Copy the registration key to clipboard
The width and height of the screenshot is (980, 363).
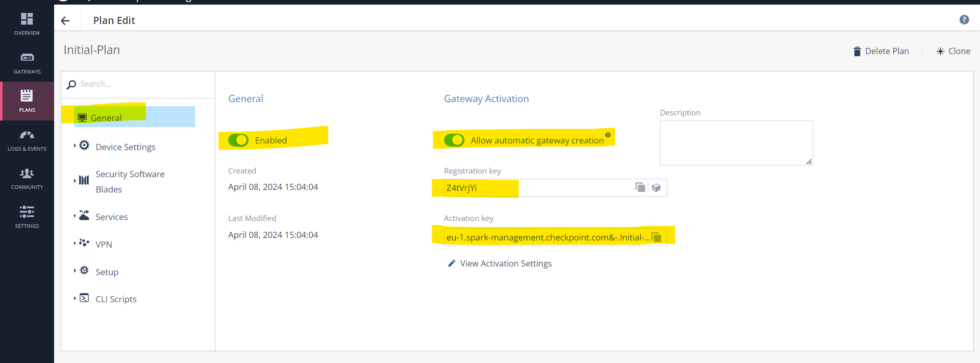[640, 187]
